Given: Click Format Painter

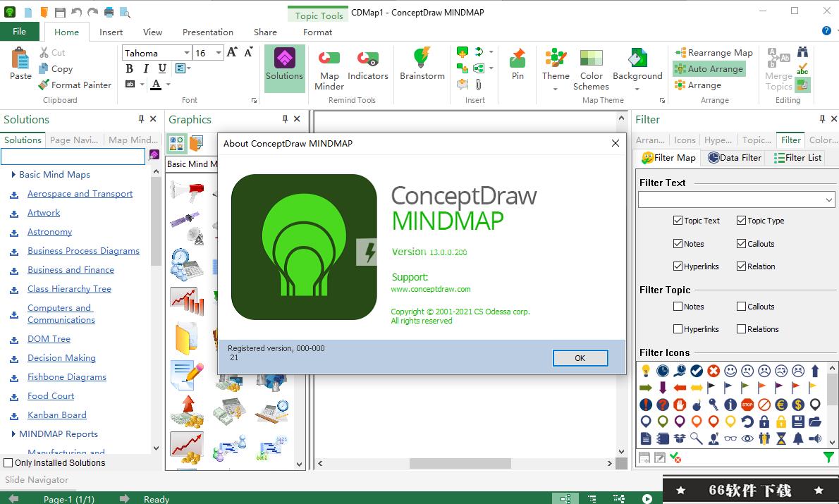Looking at the screenshot, I should pyautogui.click(x=75, y=85).
